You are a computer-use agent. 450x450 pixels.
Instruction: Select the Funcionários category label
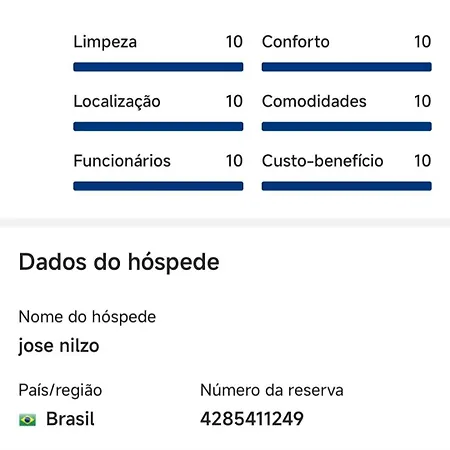(x=122, y=161)
